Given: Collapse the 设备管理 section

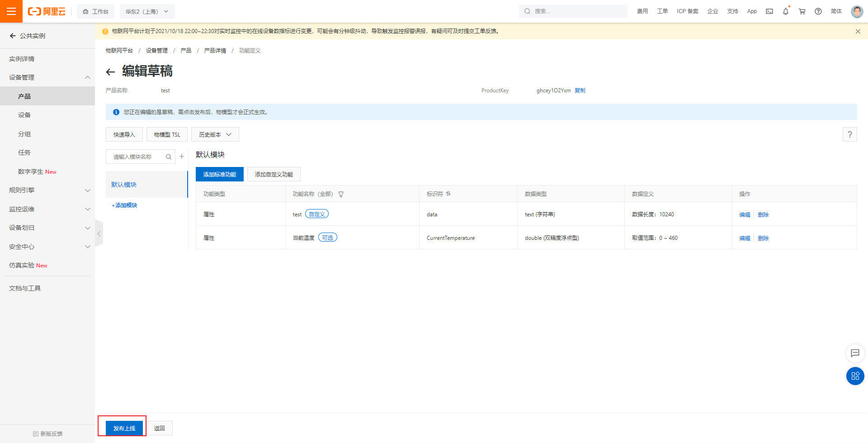Looking at the screenshot, I should pos(88,77).
